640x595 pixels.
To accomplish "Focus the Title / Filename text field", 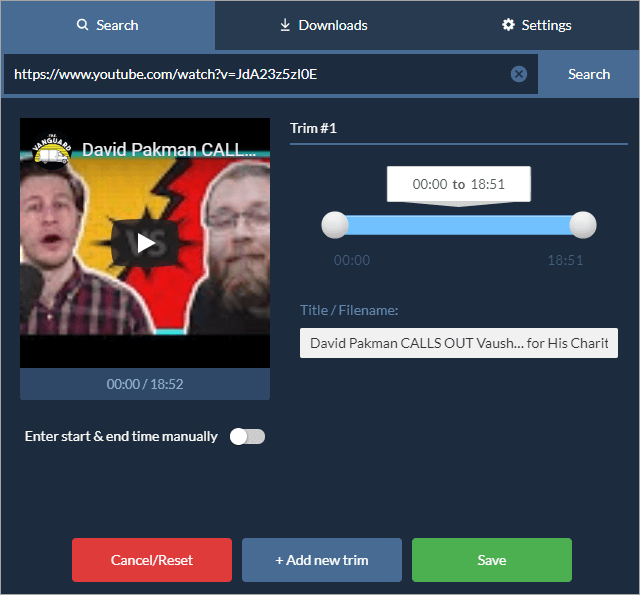I will pyautogui.click(x=458, y=343).
